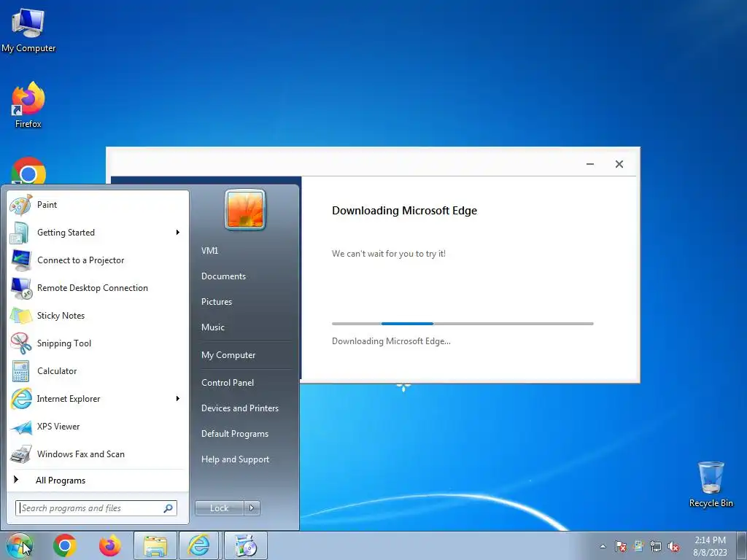Image resolution: width=747 pixels, height=560 pixels.
Task: Click the network tray icon
Action: [x=656, y=546]
